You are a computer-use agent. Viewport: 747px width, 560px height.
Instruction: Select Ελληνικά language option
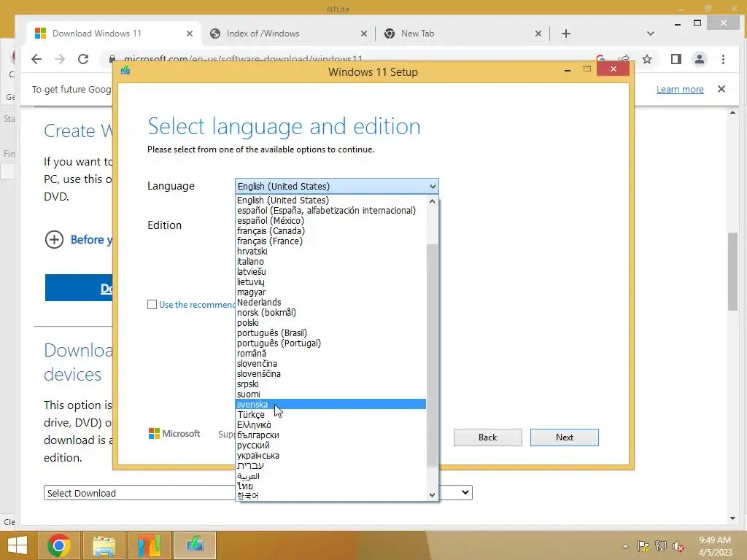pyautogui.click(x=331, y=425)
